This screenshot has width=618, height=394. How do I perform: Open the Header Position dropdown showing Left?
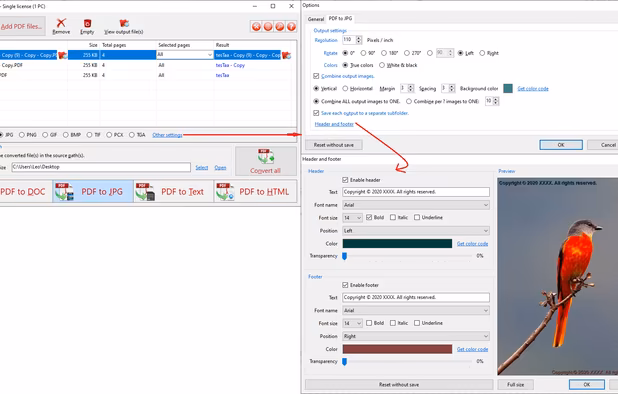(416, 230)
